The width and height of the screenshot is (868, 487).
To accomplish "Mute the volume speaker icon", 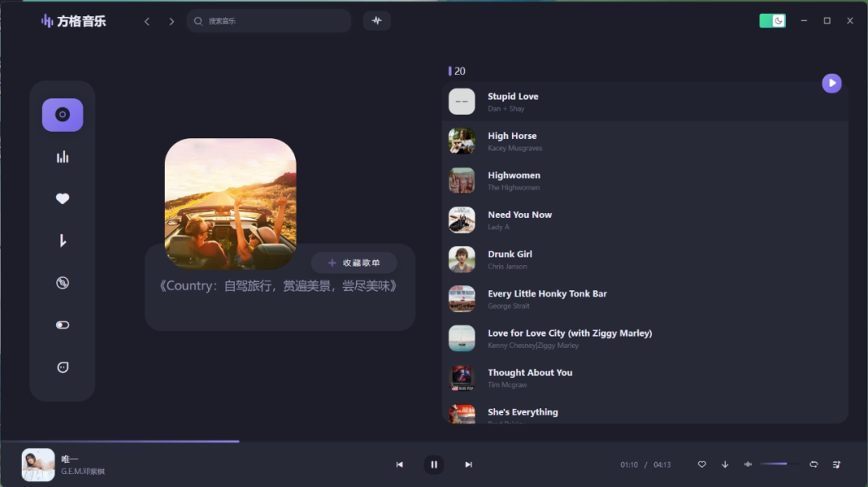I will point(748,464).
